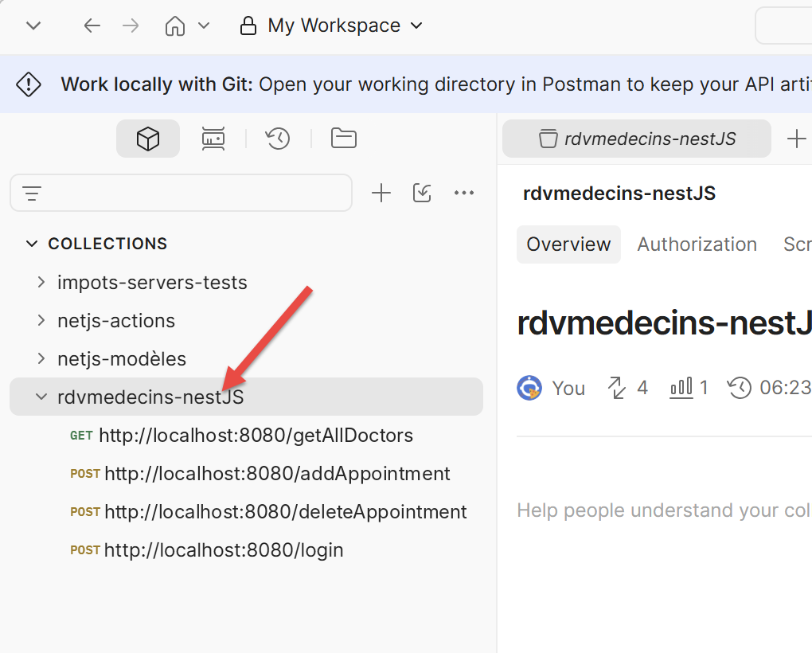
Task: Open the POST addAppointment request
Action: 260,474
